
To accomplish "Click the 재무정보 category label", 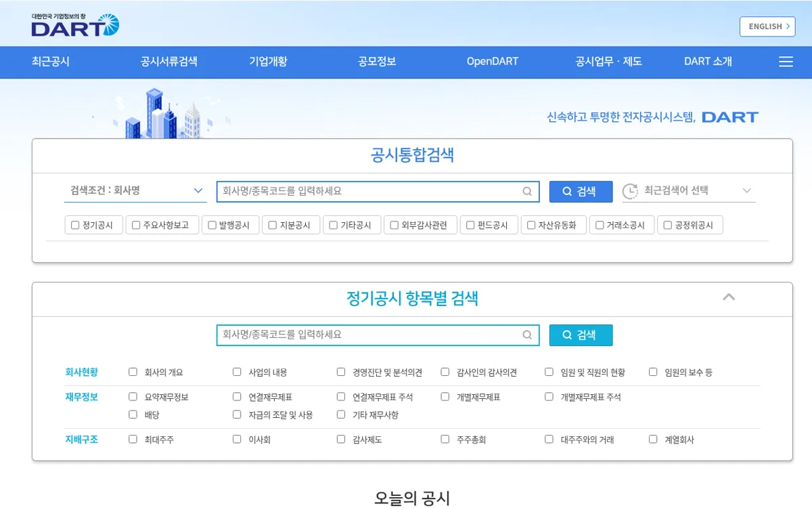I will tap(82, 397).
